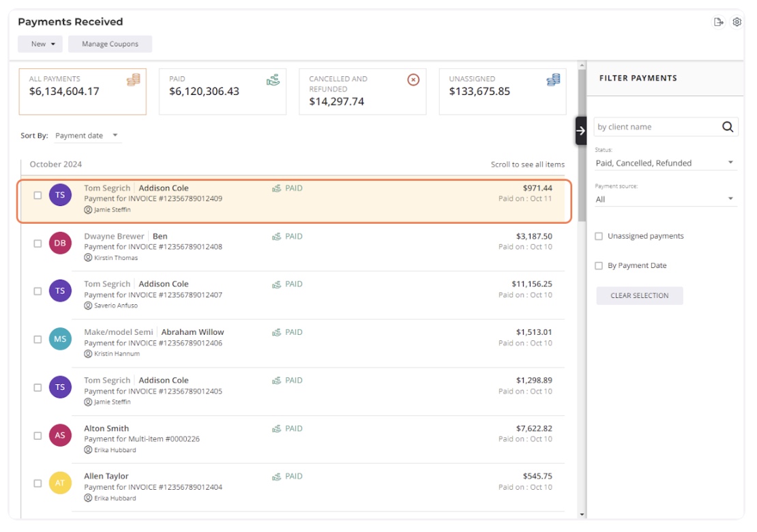Open the Status filter dropdown

[x=665, y=163]
